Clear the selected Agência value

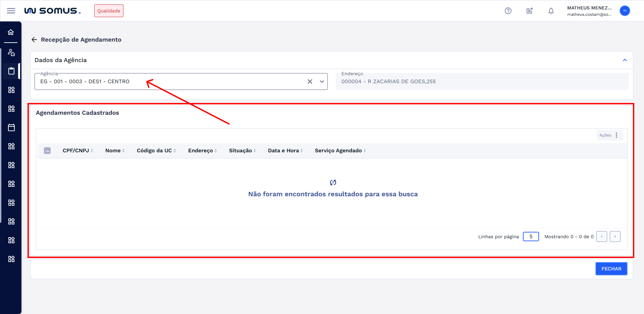pyautogui.click(x=309, y=82)
